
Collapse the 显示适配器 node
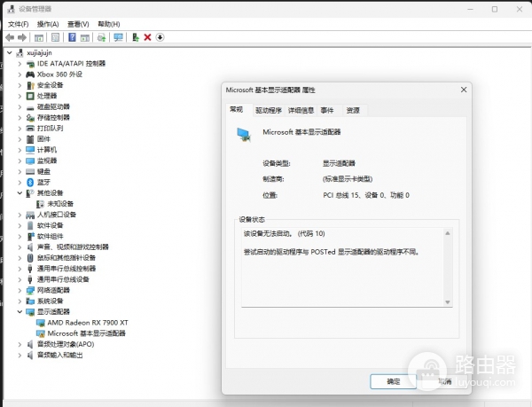[20, 312]
